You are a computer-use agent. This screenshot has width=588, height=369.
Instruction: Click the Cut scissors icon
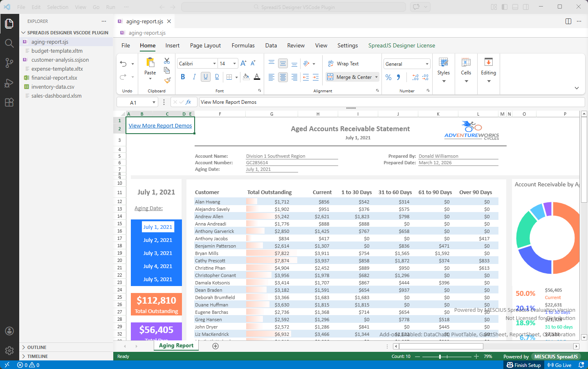point(167,60)
